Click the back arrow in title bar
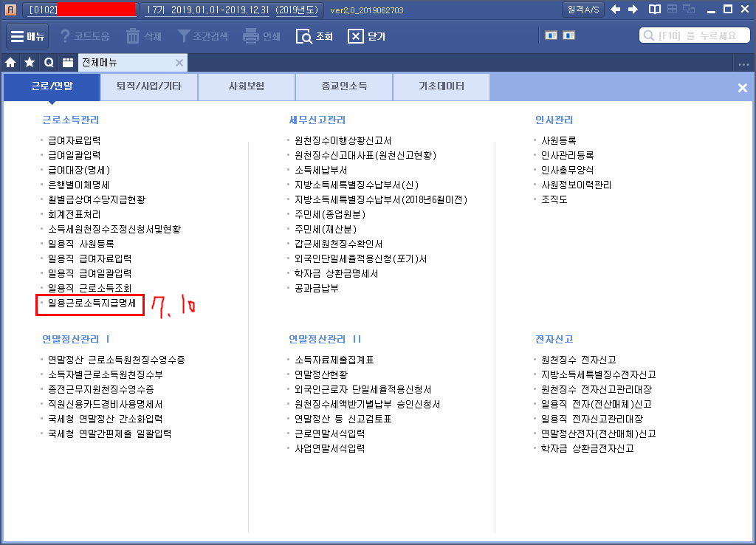Image resolution: width=756 pixels, height=545 pixels. pyautogui.click(x=615, y=9)
